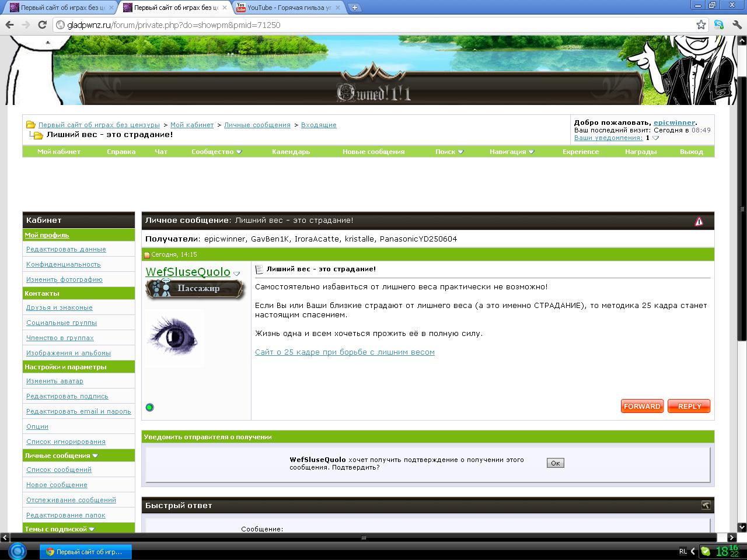Collapse the Личные сообщения sidebar section
Viewport: 747px width, 560px height.
[x=95, y=456]
